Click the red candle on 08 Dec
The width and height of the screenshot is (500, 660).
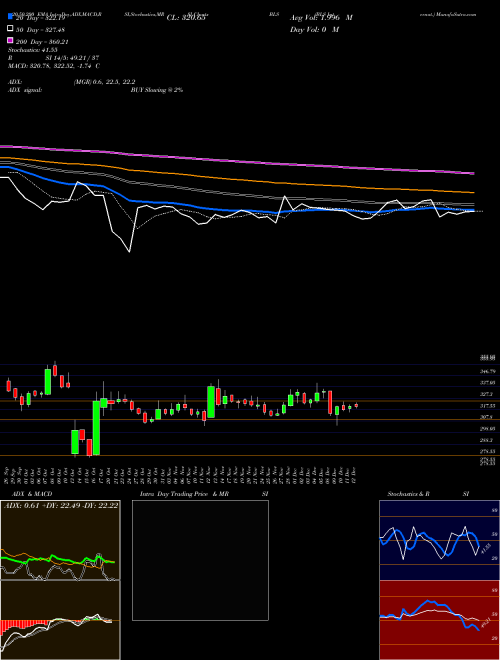[330, 402]
